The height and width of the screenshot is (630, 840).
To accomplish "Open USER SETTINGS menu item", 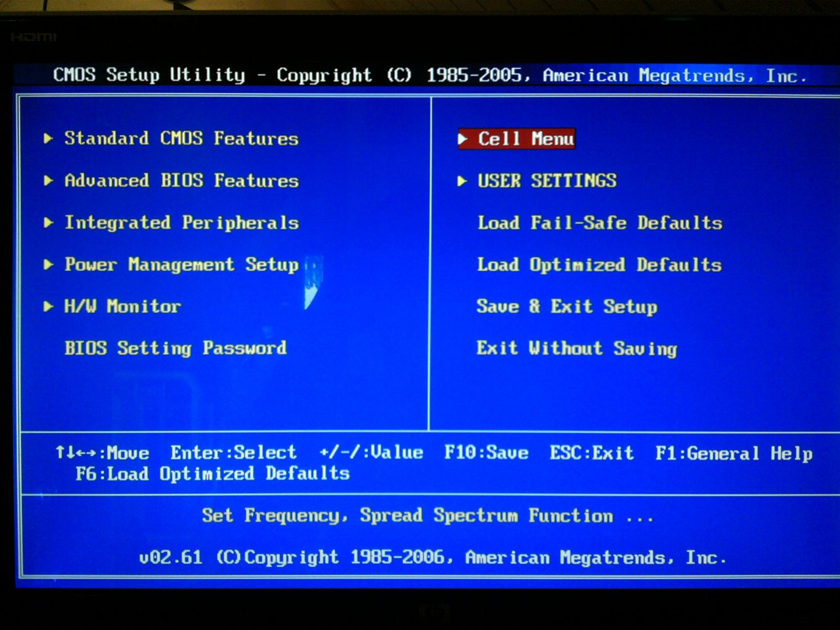I will coord(547,181).
